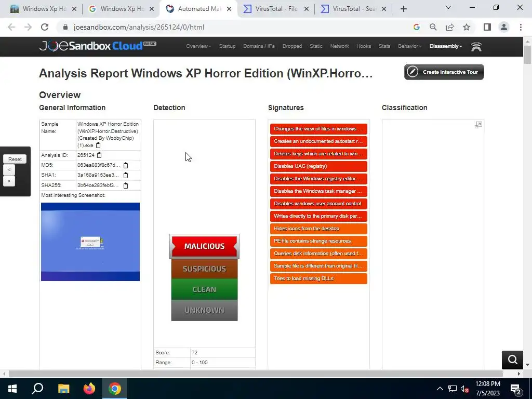
Task: Click the muted volume tray icon
Action: pyautogui.click(x=465, y=389)
